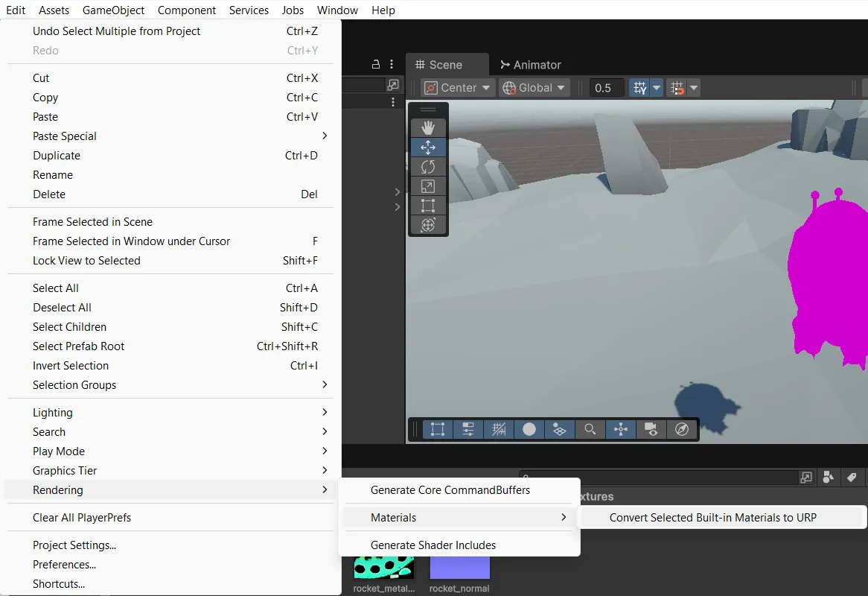Click the node graph icon in bottom overlay
This screenshot has height=596, width=868.
[621, 429]
